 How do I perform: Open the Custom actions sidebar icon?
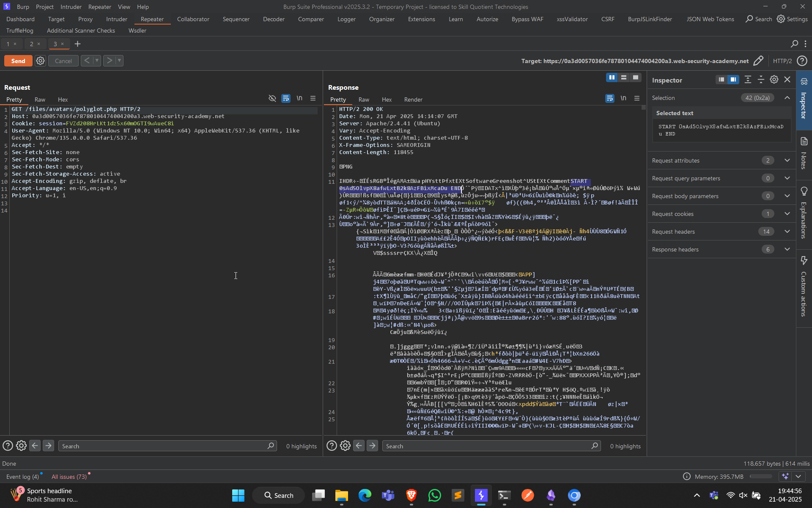[x=804, y=260]
